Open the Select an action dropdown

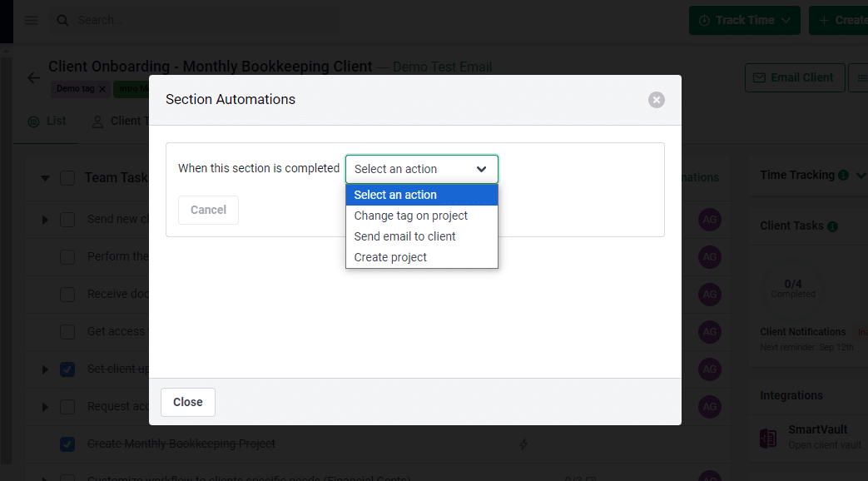(x=422, y=169)
